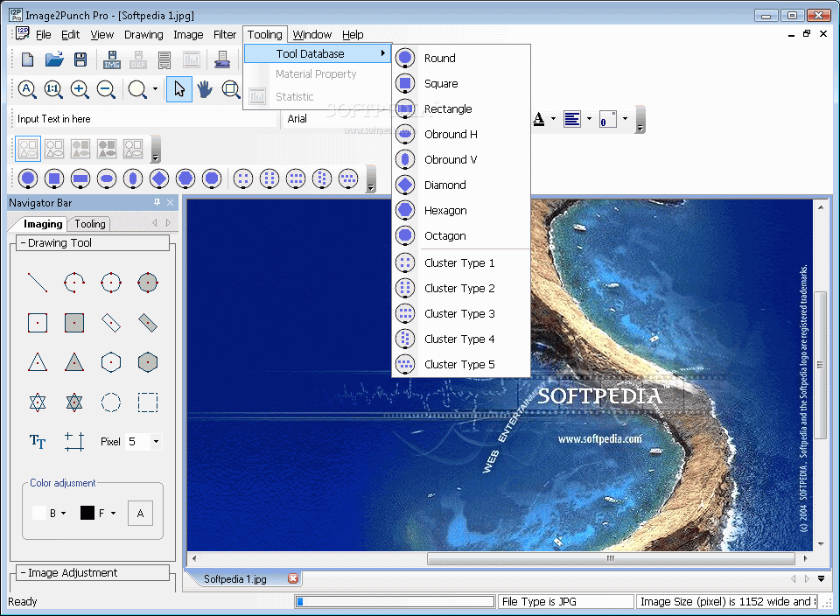Click the print icon in toolbar

click(x=222, y=59)
